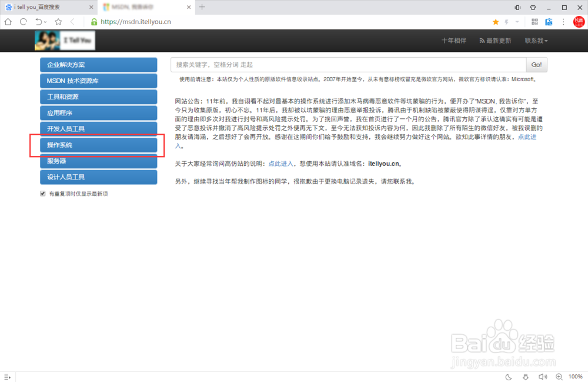The image size is (588, 382).
Task: Click the browser home icon
Action: (x=8, y=22)
